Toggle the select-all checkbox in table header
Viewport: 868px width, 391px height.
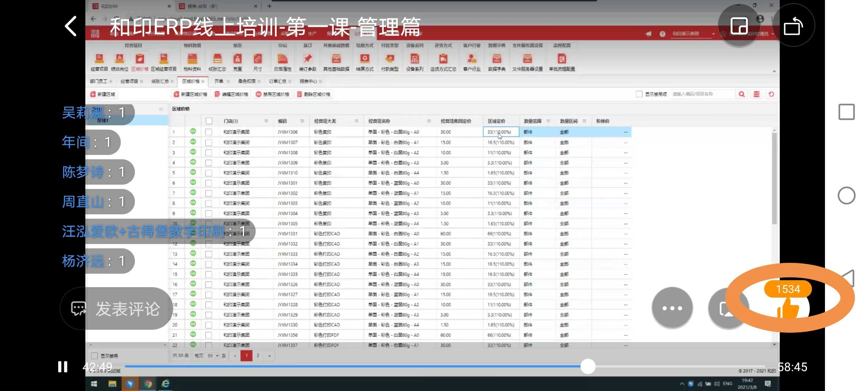click(209, 121)
